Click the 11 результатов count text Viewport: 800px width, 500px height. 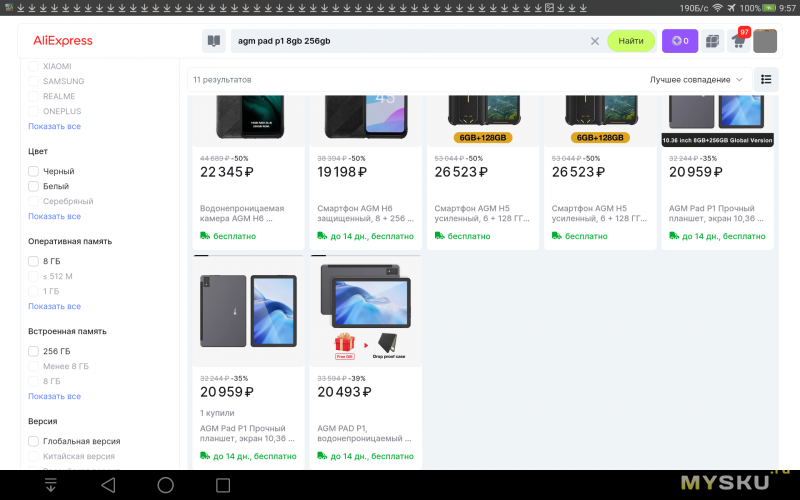pos(222,80)
